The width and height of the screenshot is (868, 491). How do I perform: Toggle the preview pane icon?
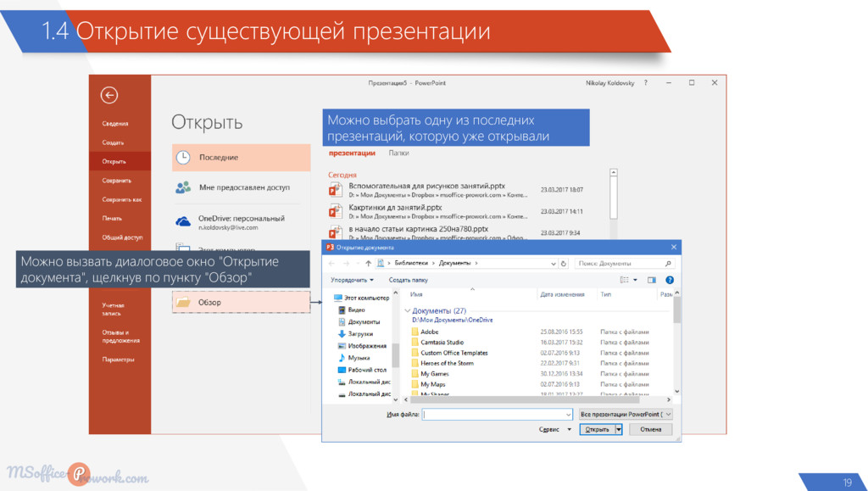point(652,280)
